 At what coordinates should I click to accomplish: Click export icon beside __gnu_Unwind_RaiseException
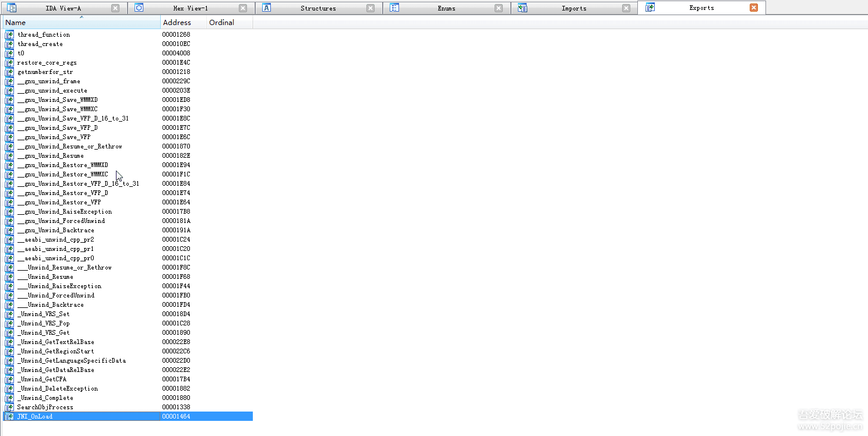pos(9,212)
